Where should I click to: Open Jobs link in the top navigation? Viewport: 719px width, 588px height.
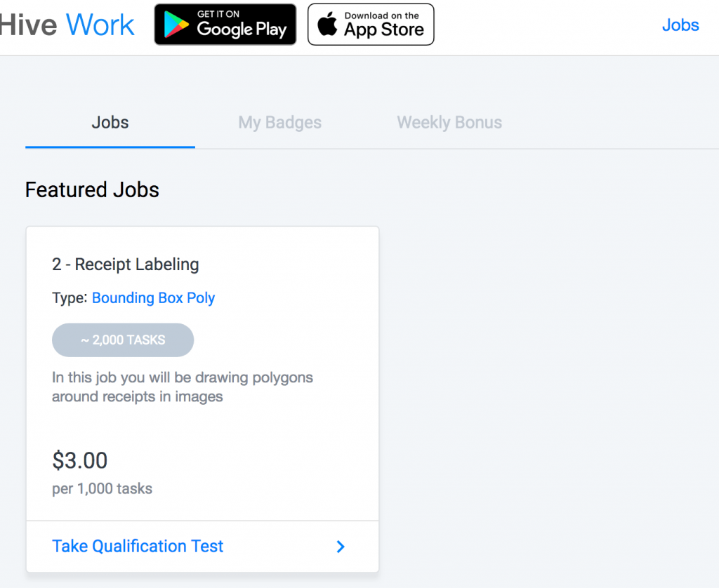click(680, 25)
